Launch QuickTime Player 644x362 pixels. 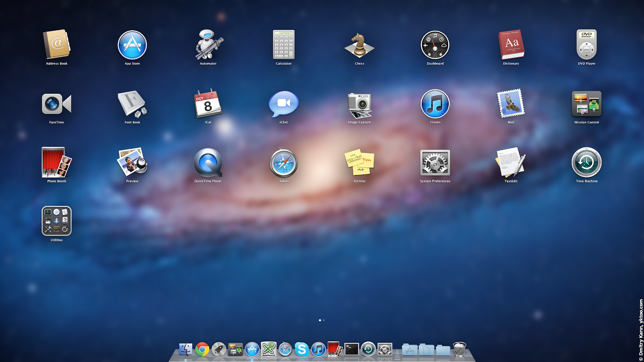coord(208,162)
